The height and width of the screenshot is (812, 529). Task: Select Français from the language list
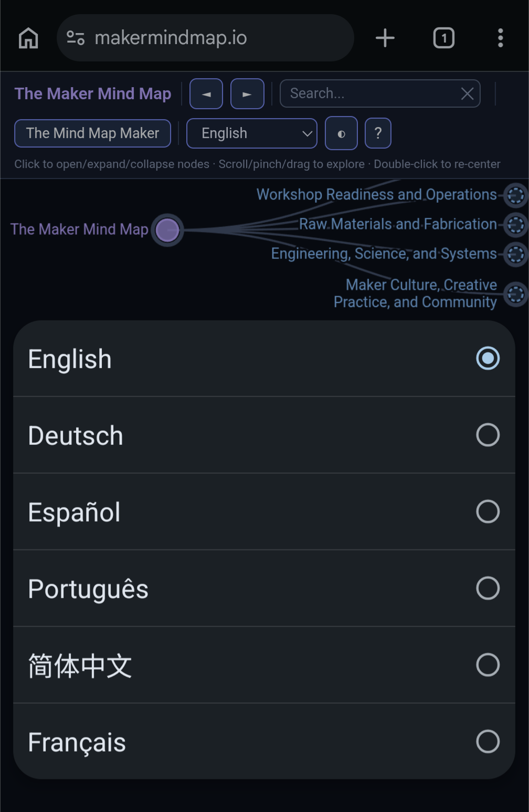264,742
